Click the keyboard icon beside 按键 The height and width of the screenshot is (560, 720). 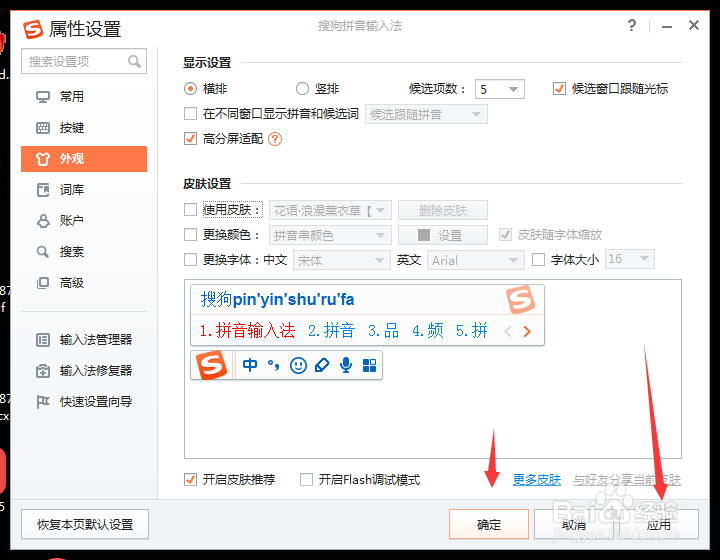pos(43,128)
